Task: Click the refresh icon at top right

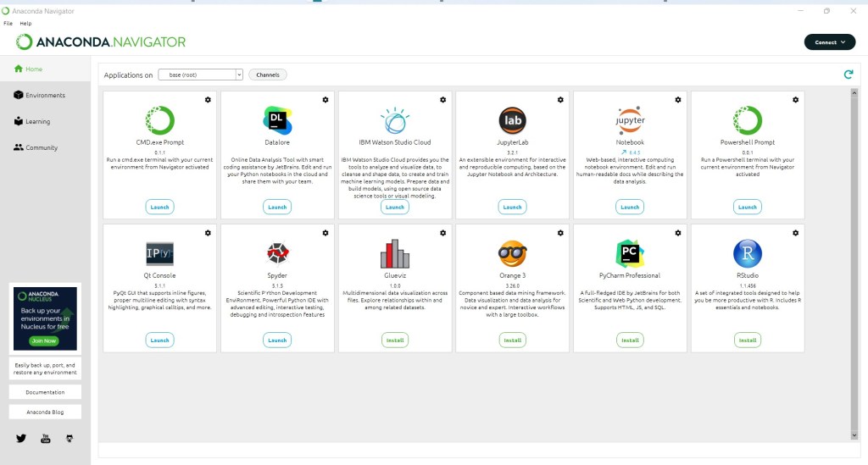Action: point(848,75)
